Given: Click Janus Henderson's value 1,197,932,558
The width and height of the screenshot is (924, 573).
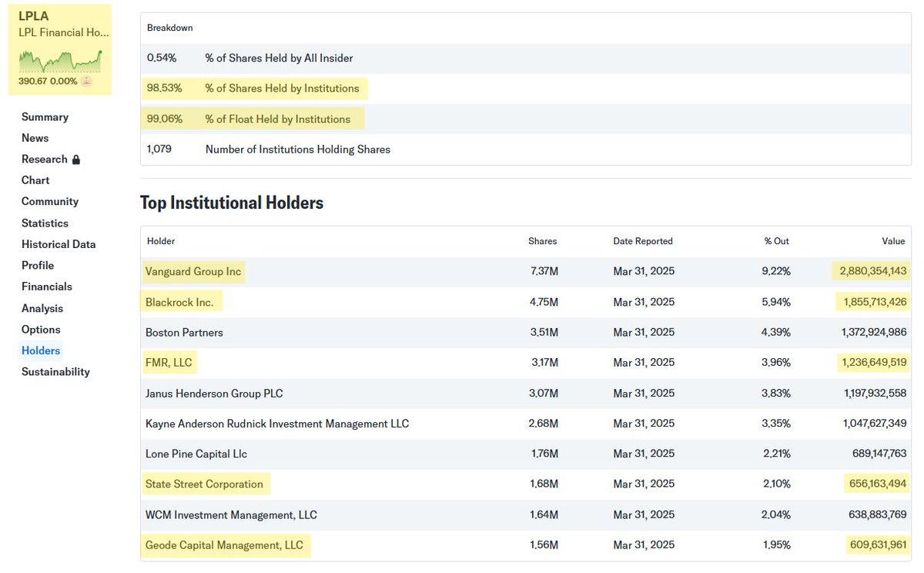Looking at the screenshot, I should [875, 394].
